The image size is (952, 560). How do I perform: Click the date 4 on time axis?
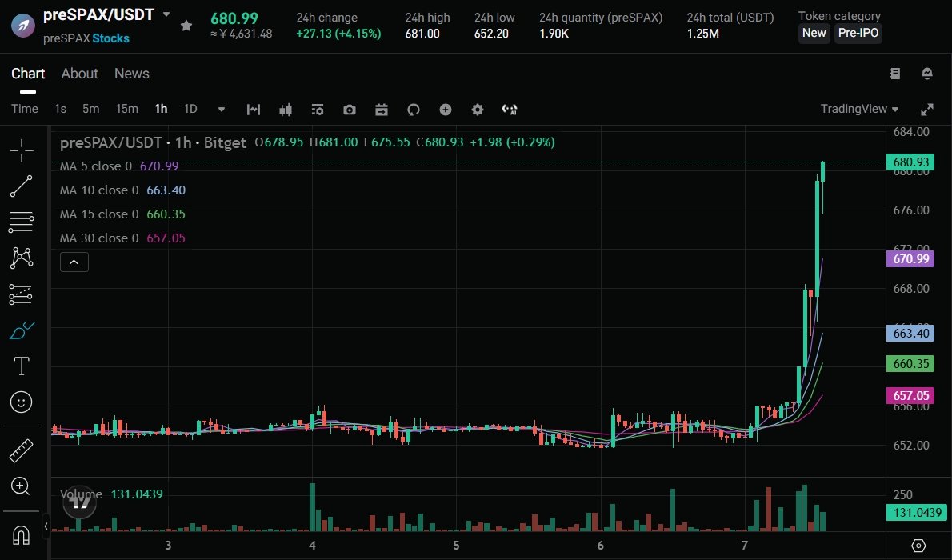click(x=312, y=546)
